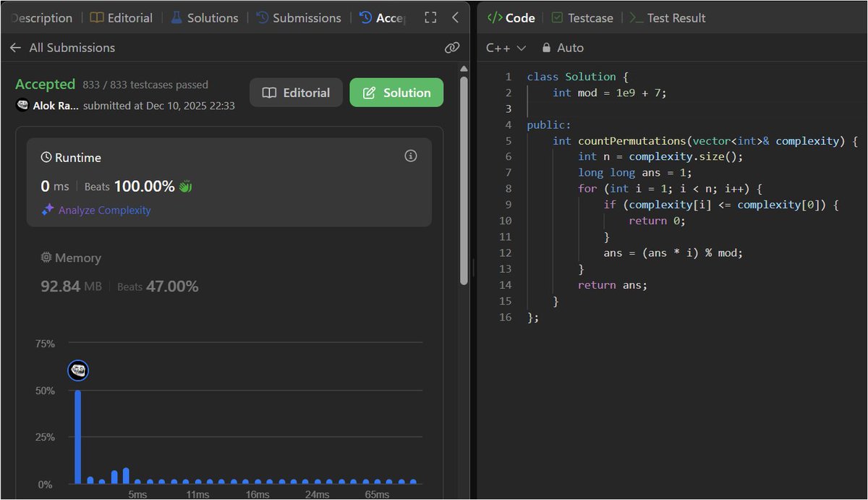Click the Test Result terminal icon
Viewport: 868px width, 500px height.
[x=637, y=18]
